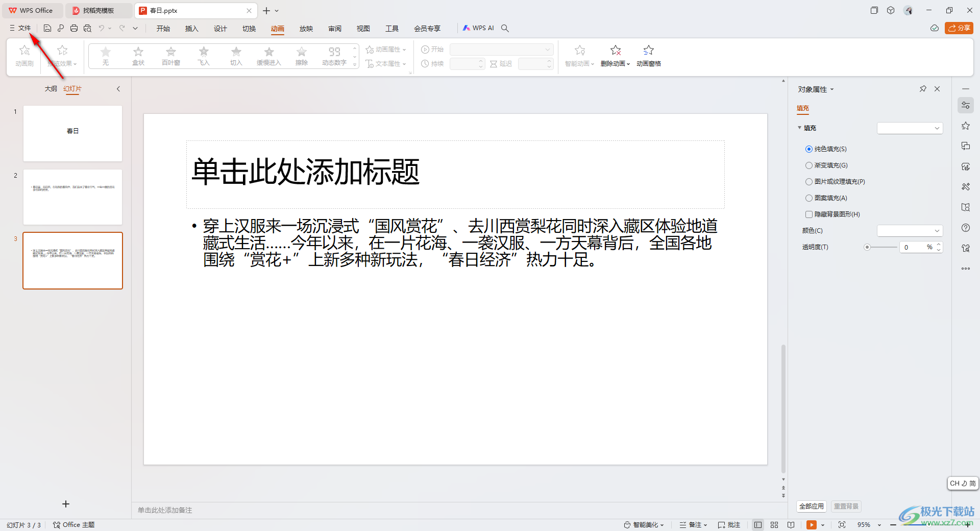The image size is (980, 531).
Task: Open WPS AI assistant
Action: tap(478, 28)
